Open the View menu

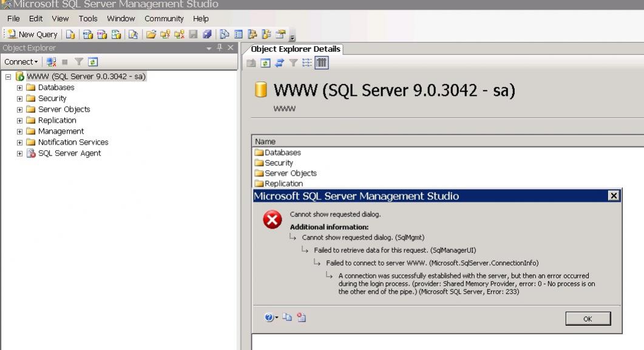click(x=60, y=18)
